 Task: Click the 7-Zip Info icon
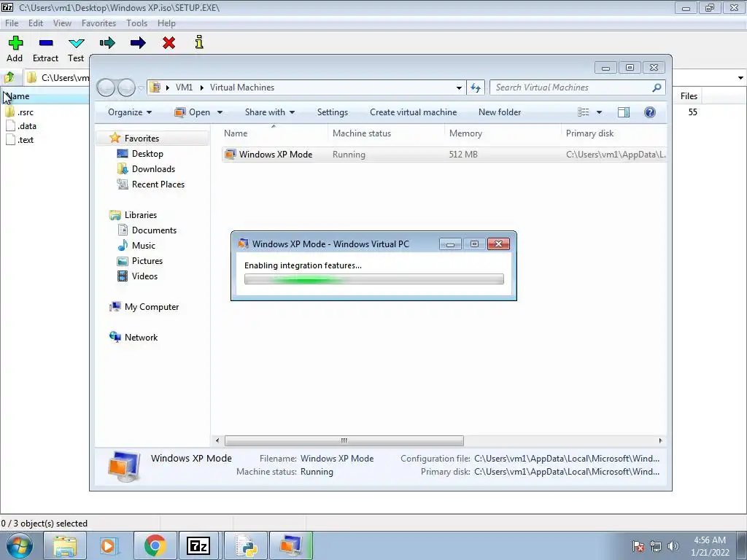(x=199, y=42)
